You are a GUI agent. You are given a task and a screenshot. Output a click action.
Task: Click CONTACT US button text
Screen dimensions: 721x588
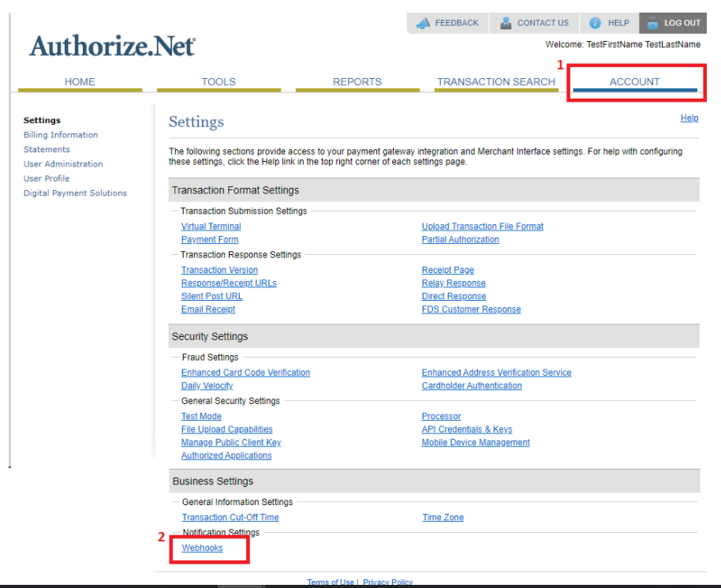point(543,23)
